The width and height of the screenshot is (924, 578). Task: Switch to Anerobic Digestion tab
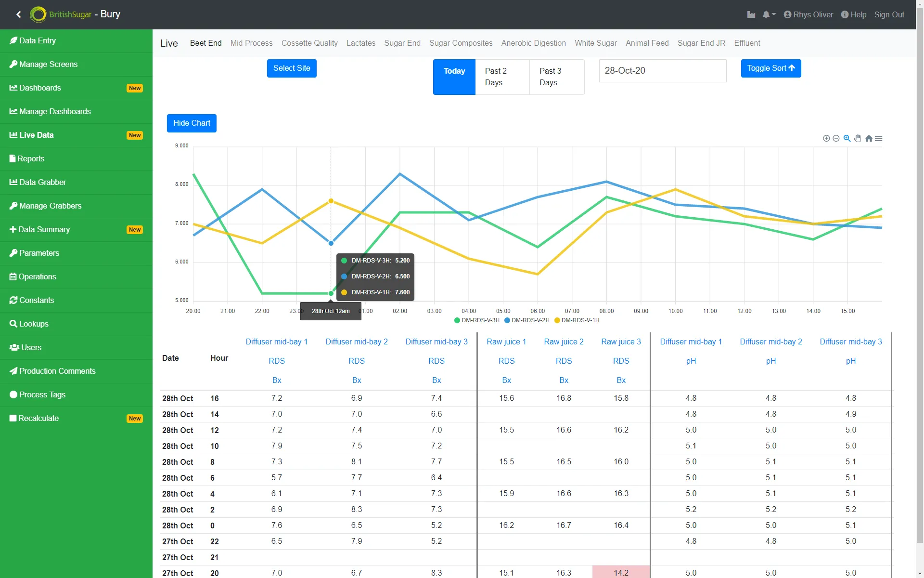coord(533,43)
